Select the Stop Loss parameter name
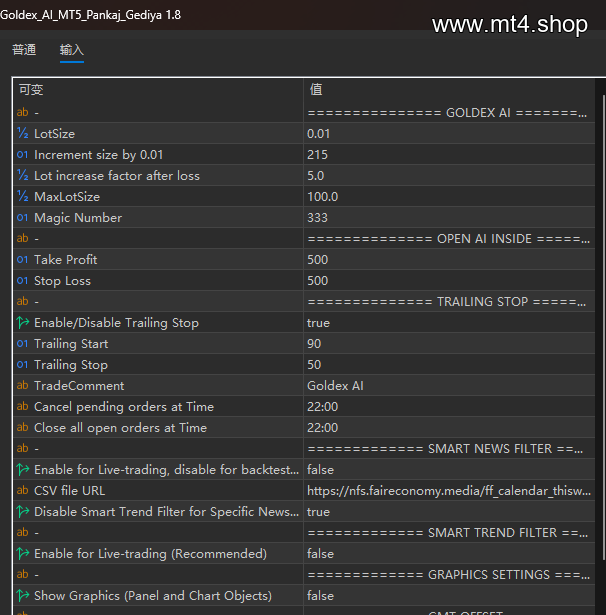This screenshot has width=606, height=615. [62, 281]
